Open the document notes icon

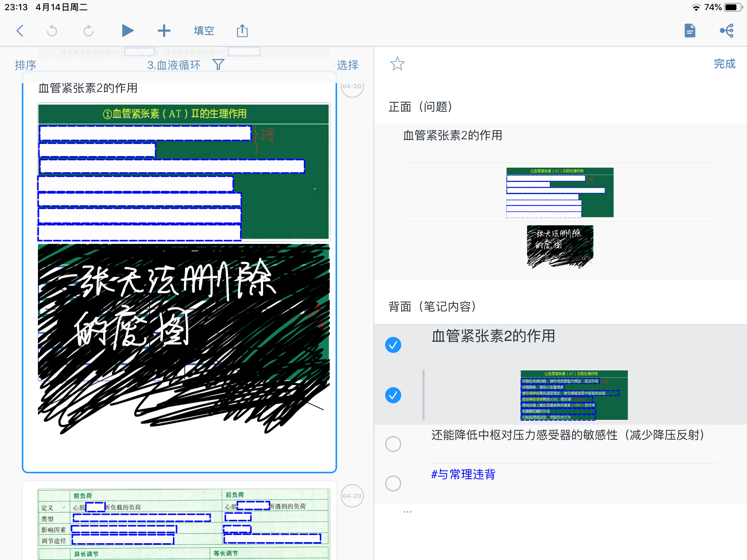690,31
